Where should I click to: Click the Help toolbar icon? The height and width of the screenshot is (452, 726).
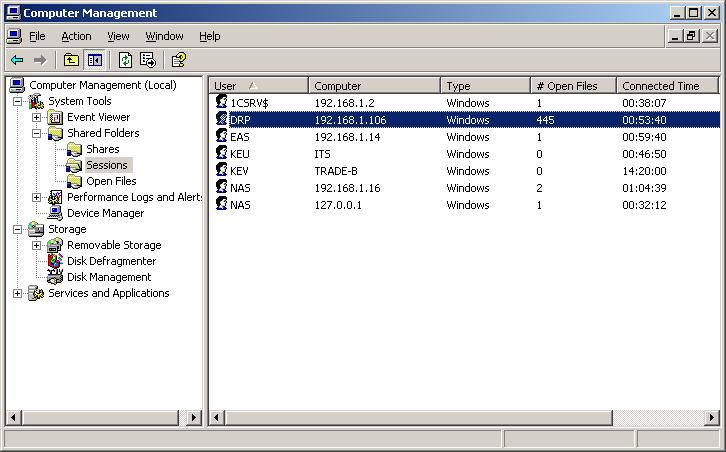pyautogui.click(x=178, y=60)
